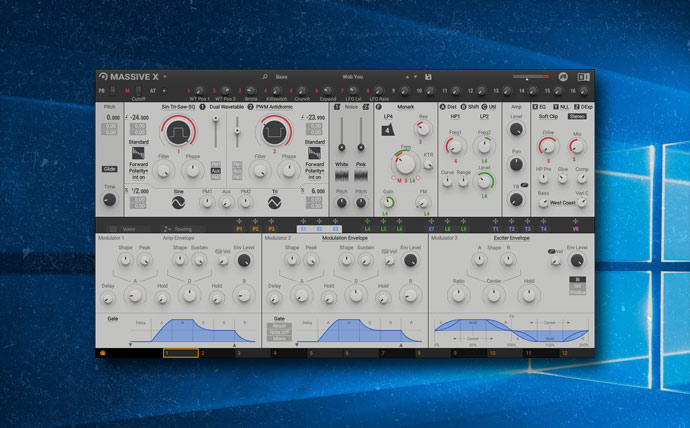690x428 pixels.
Task: Select the P1 performer tab
Action: click(x=239, y=229)
